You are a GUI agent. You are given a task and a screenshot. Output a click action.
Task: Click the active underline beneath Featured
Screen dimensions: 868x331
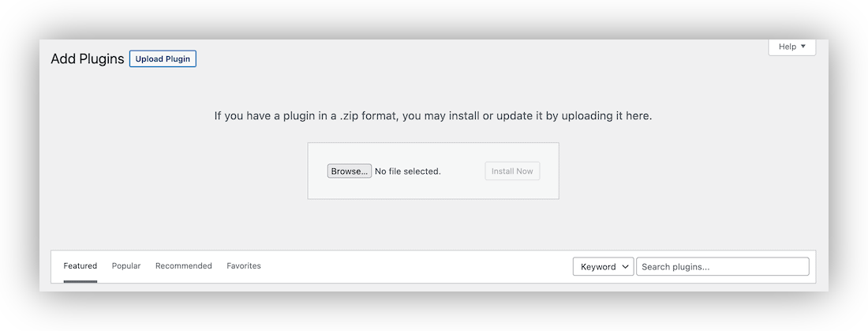(80, 280)
